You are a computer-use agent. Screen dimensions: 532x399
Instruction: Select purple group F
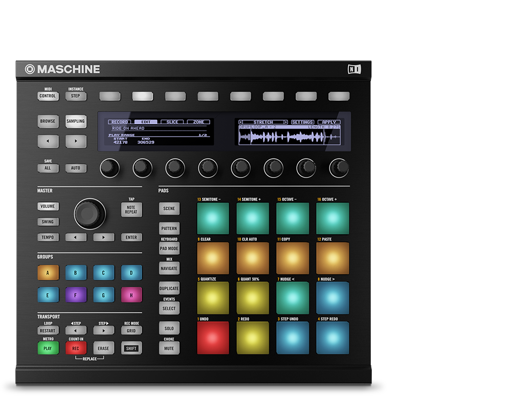(x=76, y=295)
